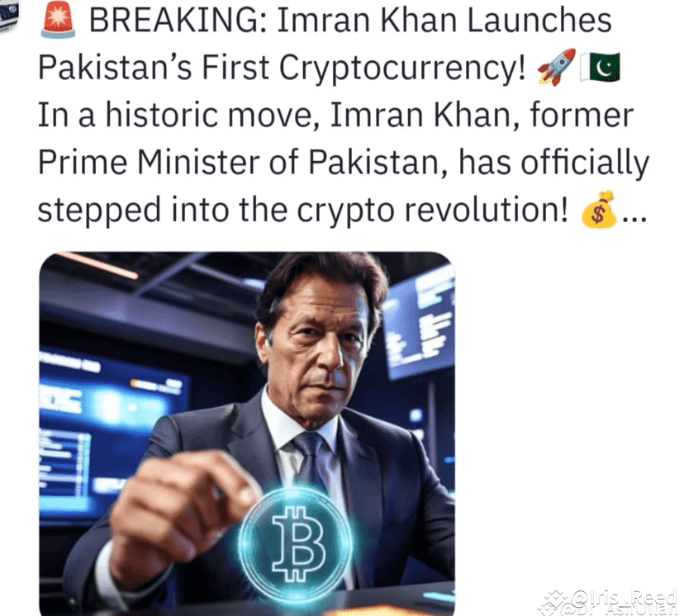Click the Pakistan flag emoji
This screenshot has width=684, height=616.
coord(601,67)
